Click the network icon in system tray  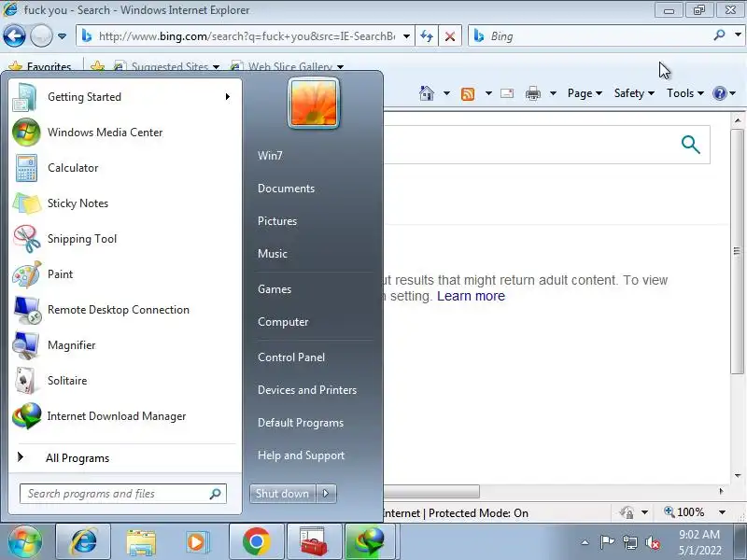point(629,542)
